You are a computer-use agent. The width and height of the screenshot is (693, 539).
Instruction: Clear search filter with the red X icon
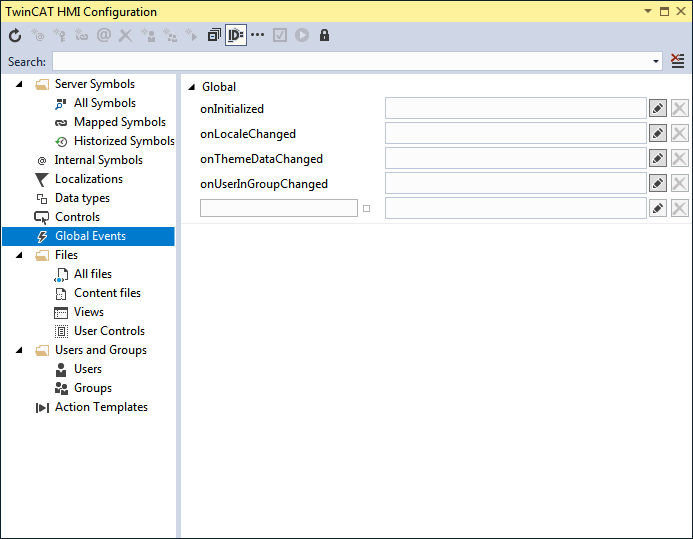point(678,61)
